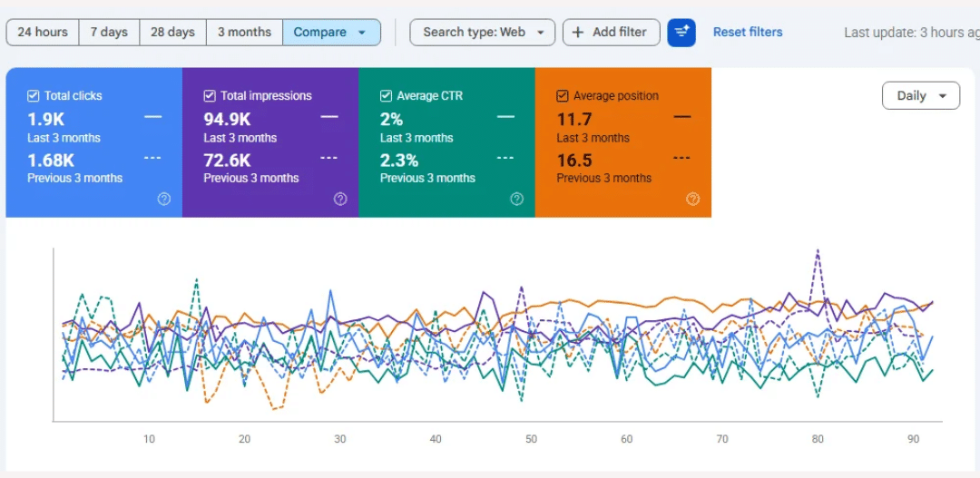The height and width of the screenshot is (478, 980).
Task: Click the x-axis label 10 on chart
Action: pyautogui.click(x=149, y=439)
